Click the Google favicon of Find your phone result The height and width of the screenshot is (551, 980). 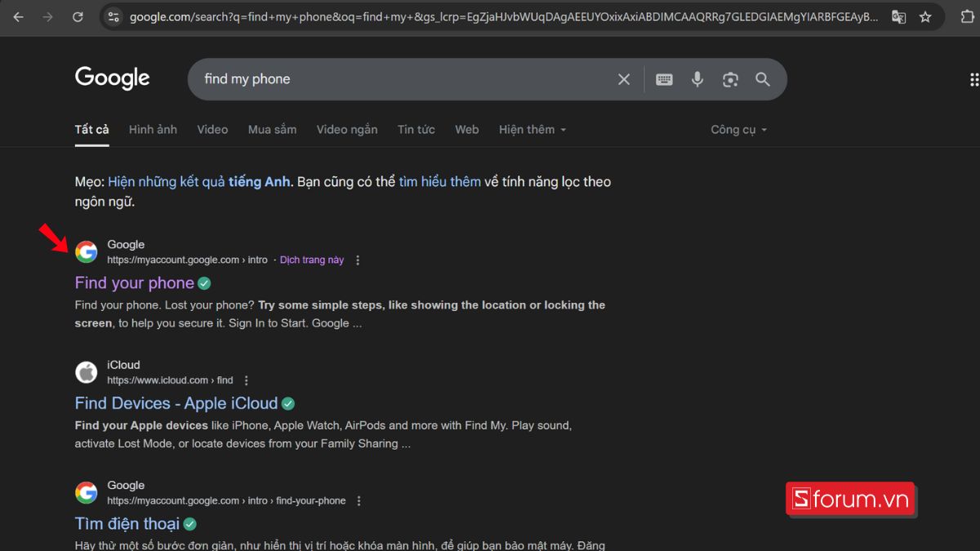tap(87, 252)
